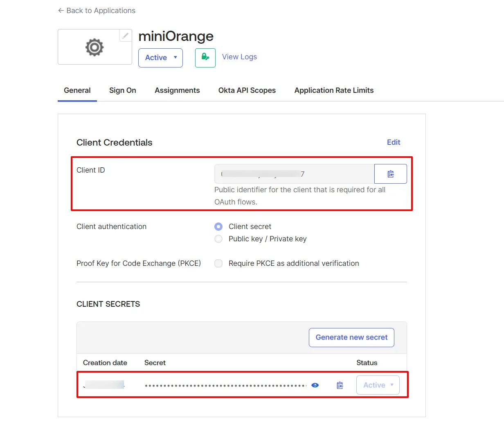Viewport: 504px width, 427px height.
Task: Click the gear application logo
Action: tap(94, 47)
